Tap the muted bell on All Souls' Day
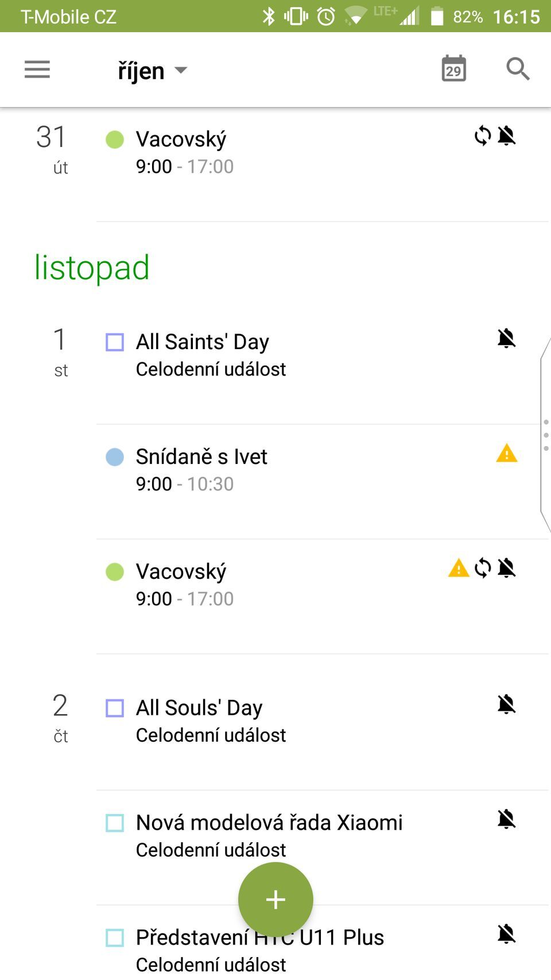The width and height of the screenshot is (551, 980). pos(506,704)
